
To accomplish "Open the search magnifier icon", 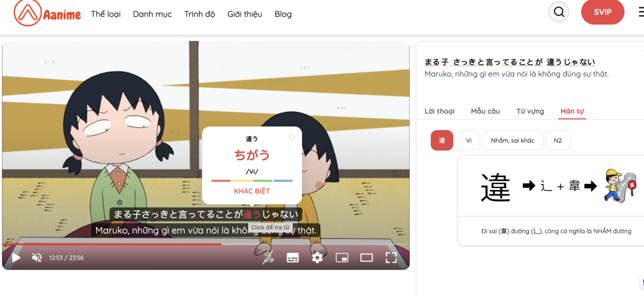I will click(x=558, y=12).
